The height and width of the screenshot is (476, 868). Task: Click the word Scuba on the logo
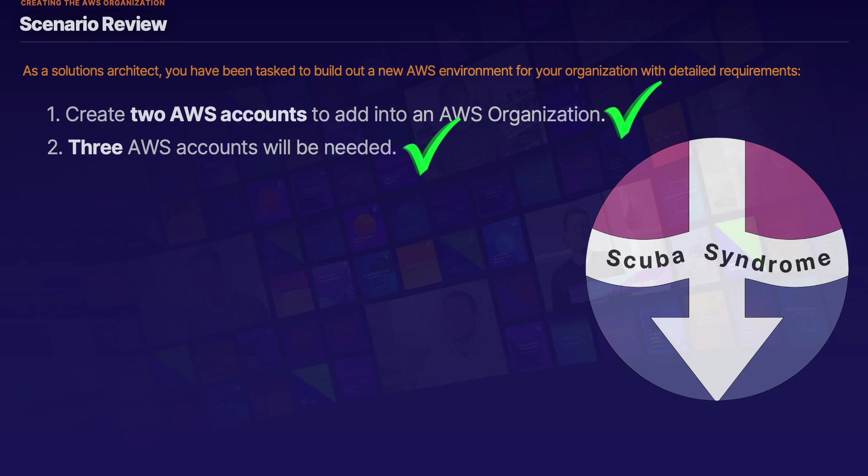[645, 258]
